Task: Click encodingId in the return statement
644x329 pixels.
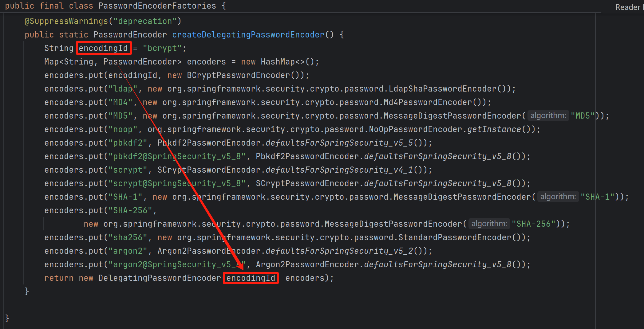Action: click(251, 278)
